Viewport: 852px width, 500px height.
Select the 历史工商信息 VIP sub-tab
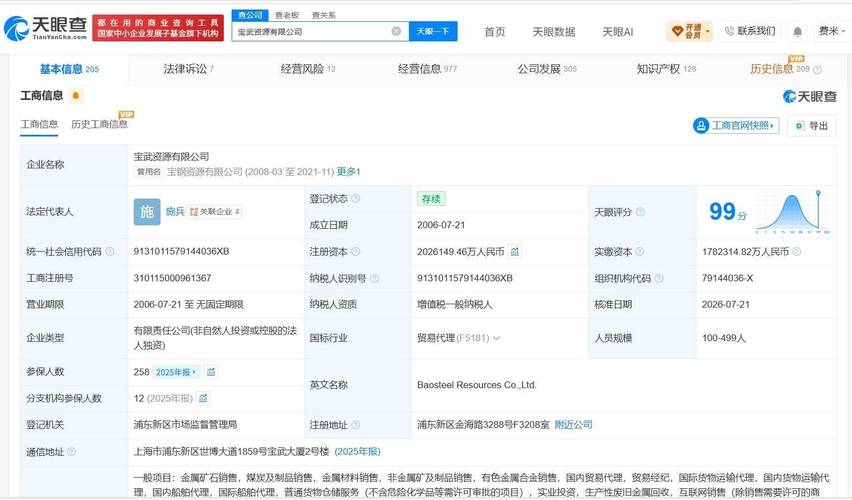point(99,124)
